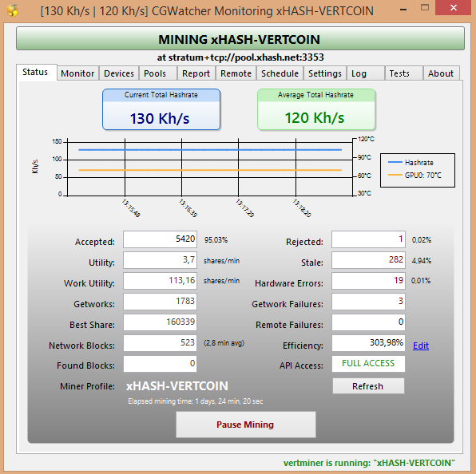476x474 pixels.
Task: Click the blue Hashrate legend swatch
Action: tap(395, 163)
